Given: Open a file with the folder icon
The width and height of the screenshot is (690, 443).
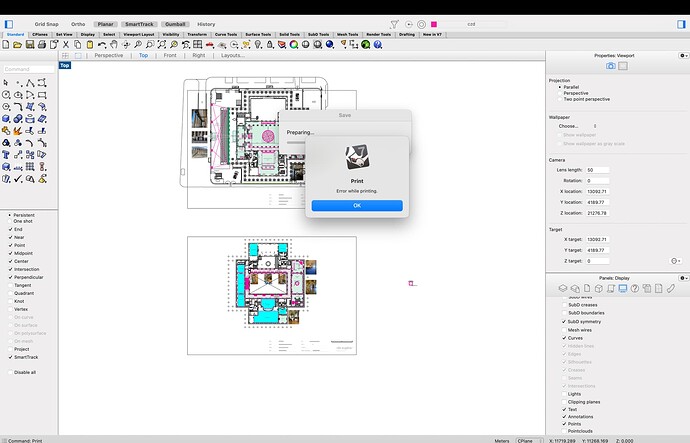Looking at the screenshot, I should point(18,44).
